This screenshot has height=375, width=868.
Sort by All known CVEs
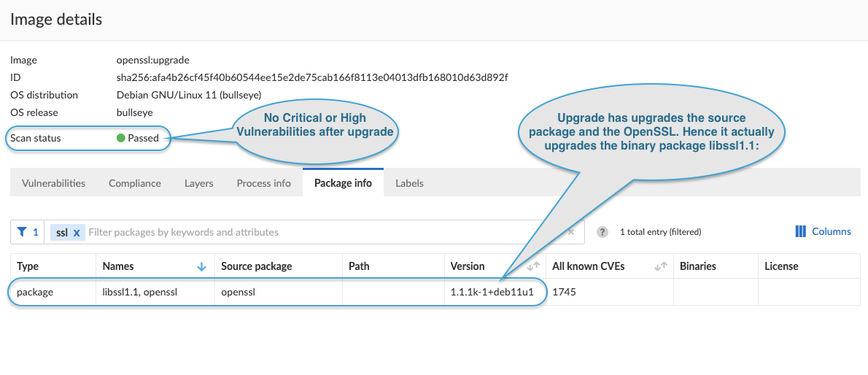[661, 267]
